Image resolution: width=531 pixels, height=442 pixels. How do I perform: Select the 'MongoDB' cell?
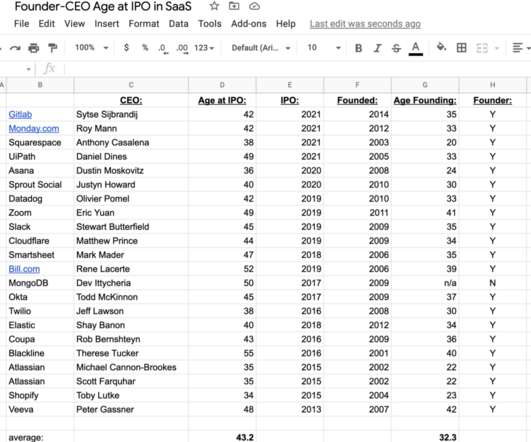[40, 283]
